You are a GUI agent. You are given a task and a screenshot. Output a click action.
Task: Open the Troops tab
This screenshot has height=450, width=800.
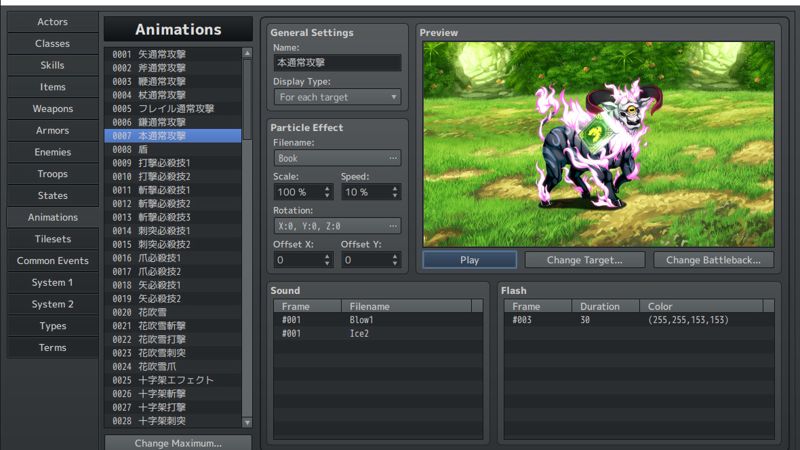pyautogui.click(x=53, y=173)
